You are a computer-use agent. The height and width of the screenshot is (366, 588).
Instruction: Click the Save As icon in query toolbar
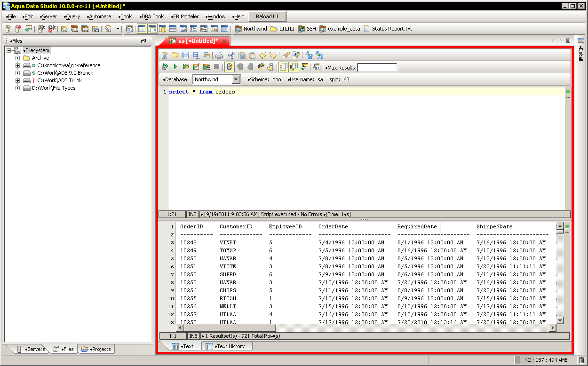196,55
